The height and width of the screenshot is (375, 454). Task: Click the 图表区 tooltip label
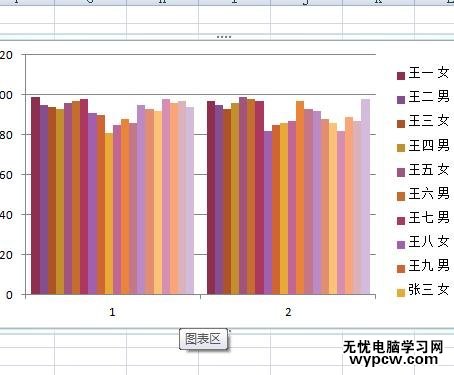point(203,339)
